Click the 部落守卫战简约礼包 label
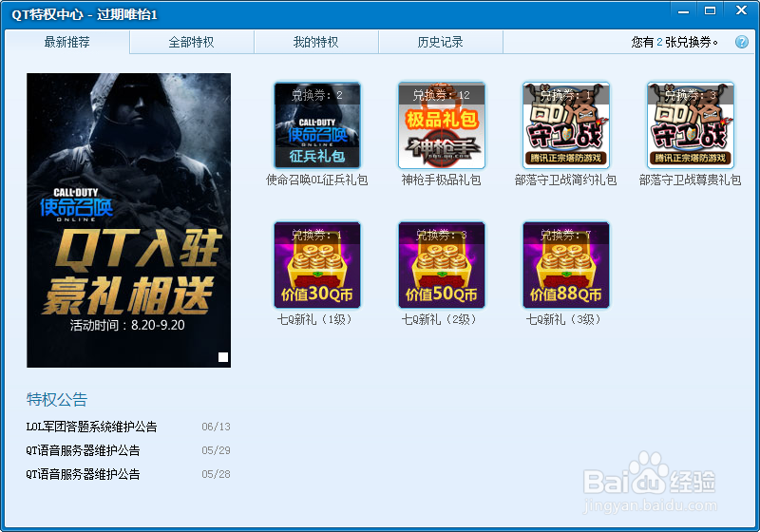 (x=565, y=180)
